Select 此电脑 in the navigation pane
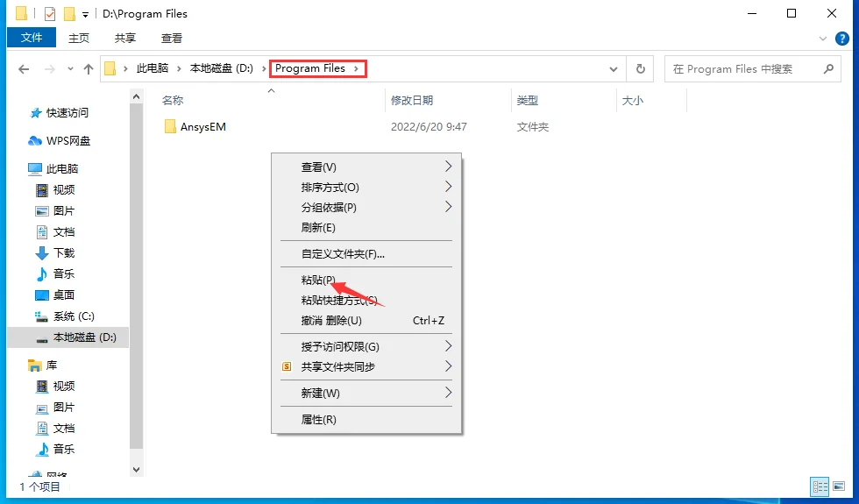Image resolution: width=859 pixels, height=504 pixels. tap(53, 168)
